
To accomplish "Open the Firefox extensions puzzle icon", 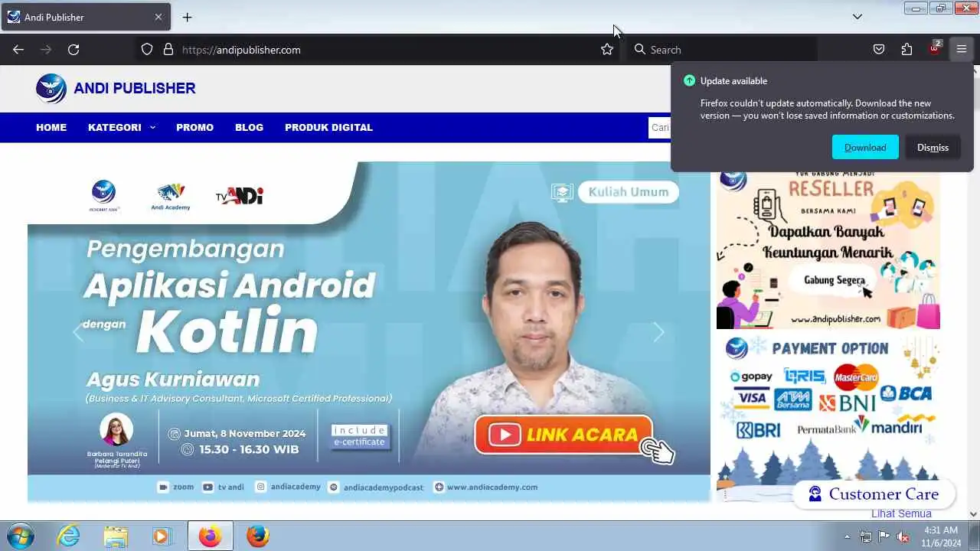I will click(x=906, y=50).
